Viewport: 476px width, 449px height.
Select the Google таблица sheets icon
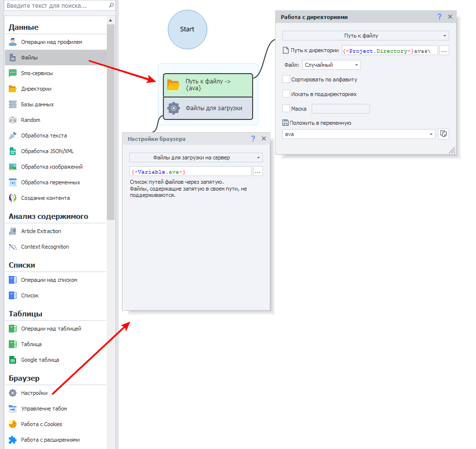pos(13,360)
